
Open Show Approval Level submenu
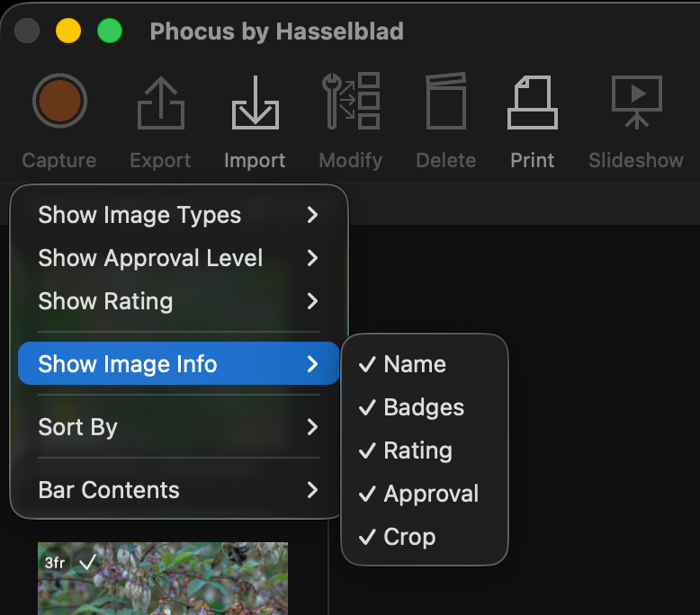tap(178, 258)
